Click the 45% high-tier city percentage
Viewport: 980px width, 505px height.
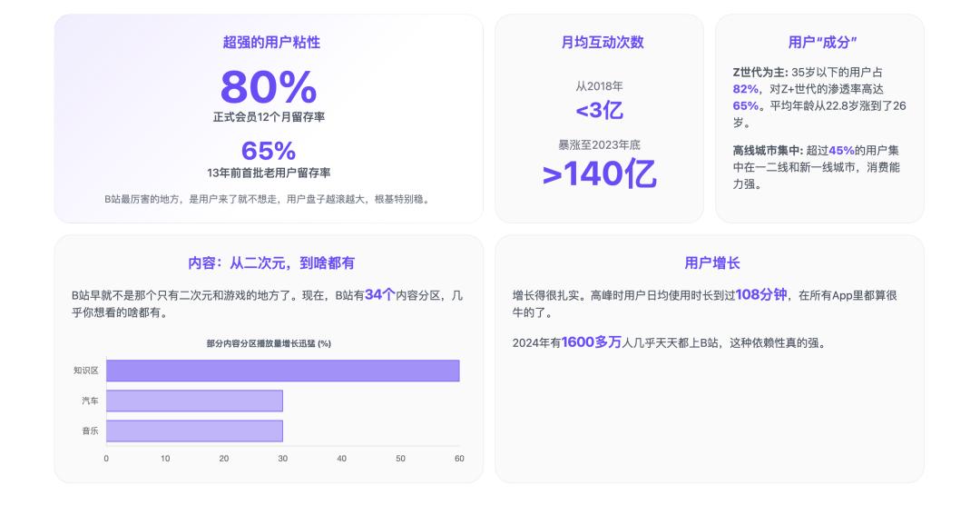(x=841, y=150)
